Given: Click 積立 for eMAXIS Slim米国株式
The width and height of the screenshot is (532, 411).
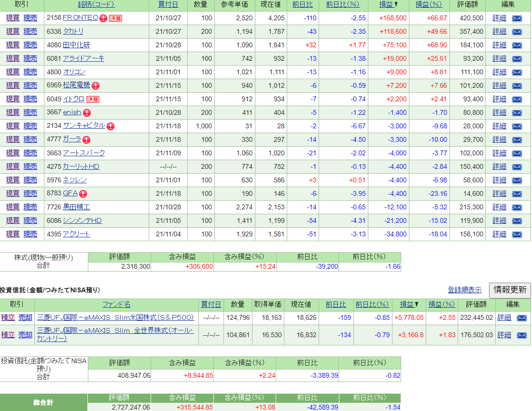Looking at the screenshot, I should (8, 318).
